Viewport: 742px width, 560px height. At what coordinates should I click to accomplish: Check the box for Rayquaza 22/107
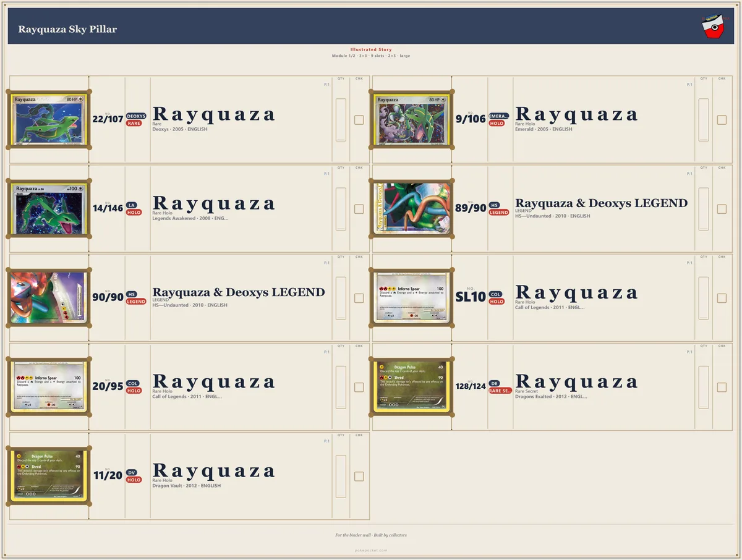coord(359,120)
